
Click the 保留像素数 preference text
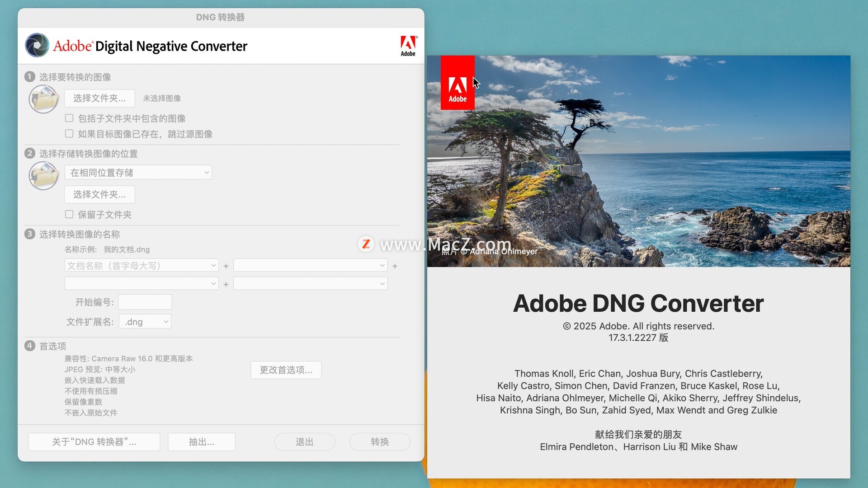83,402
